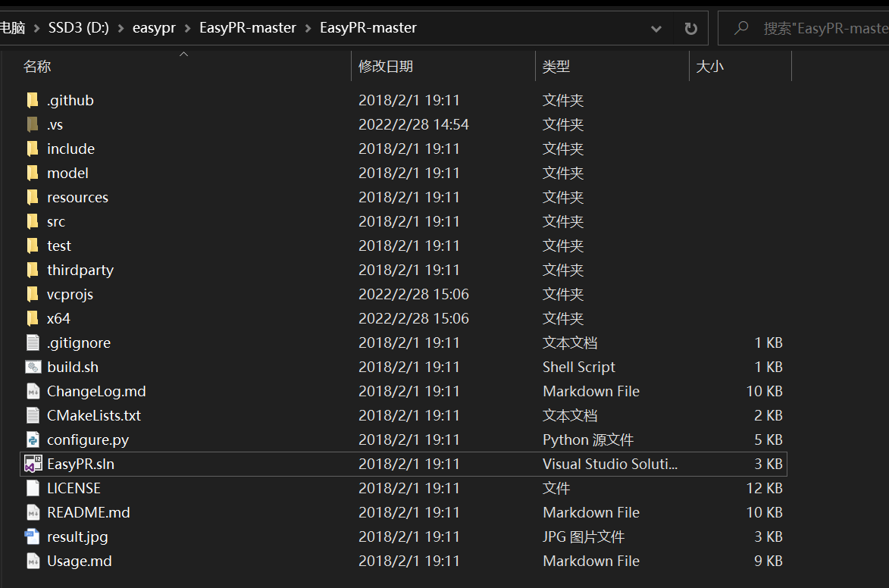The image size is (889, 588).
Task: Click the ChangeLog.md markdown icon
Action: click(33, 391)
